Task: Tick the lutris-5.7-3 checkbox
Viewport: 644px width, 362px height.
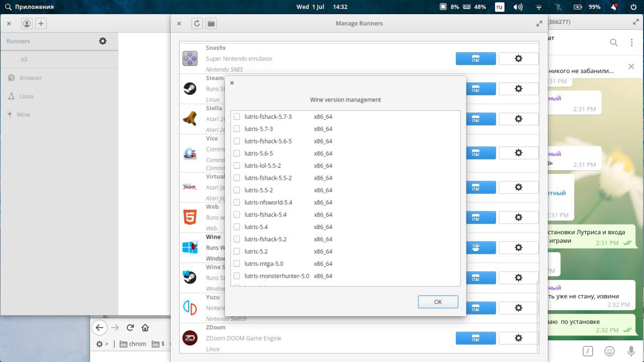Action: click(236, 129)
